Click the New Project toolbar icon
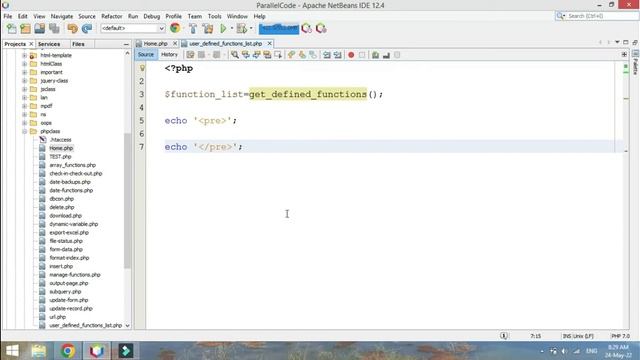This screenshot has width=640, height=360. 25,28
